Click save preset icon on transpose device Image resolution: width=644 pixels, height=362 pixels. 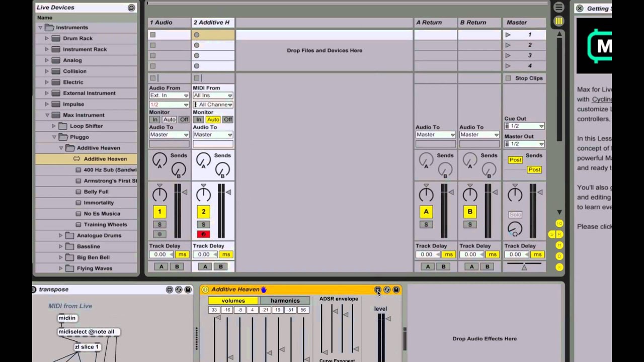(x=188, y=290)
